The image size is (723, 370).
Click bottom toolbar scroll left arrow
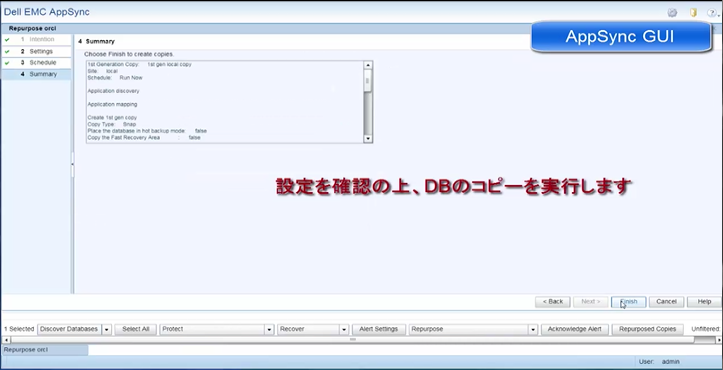coord(5,340)
